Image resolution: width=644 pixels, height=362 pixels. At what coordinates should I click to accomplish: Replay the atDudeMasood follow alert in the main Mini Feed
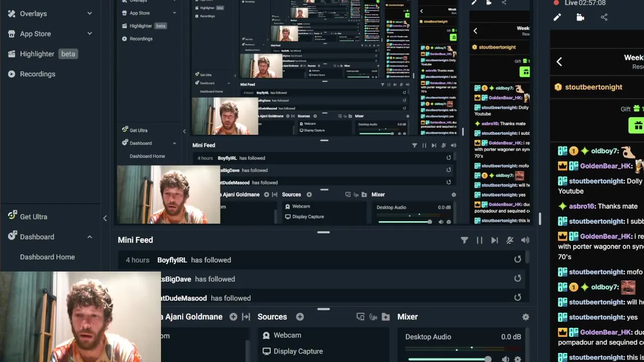click(x=518, y=298)
